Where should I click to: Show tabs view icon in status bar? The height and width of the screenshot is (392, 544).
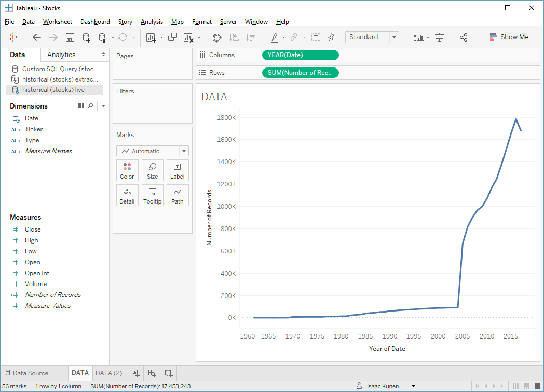coord(537,386)
